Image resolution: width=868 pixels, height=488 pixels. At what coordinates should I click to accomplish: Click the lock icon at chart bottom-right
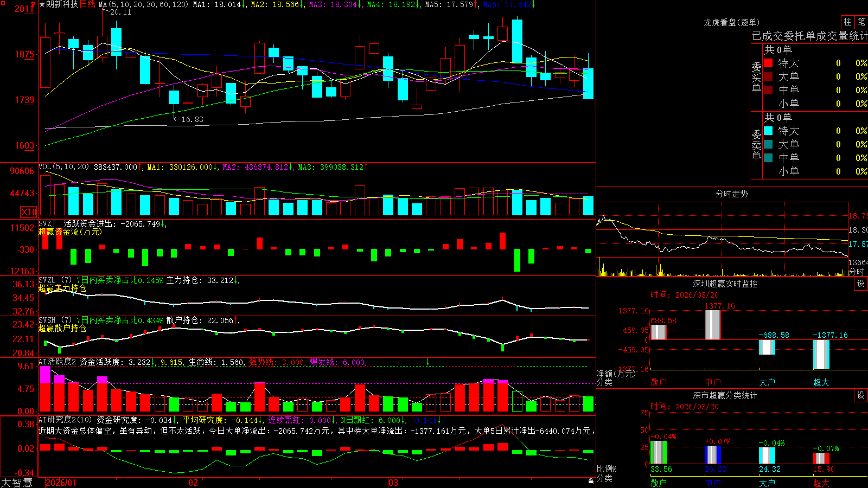[x=591, y=481]
